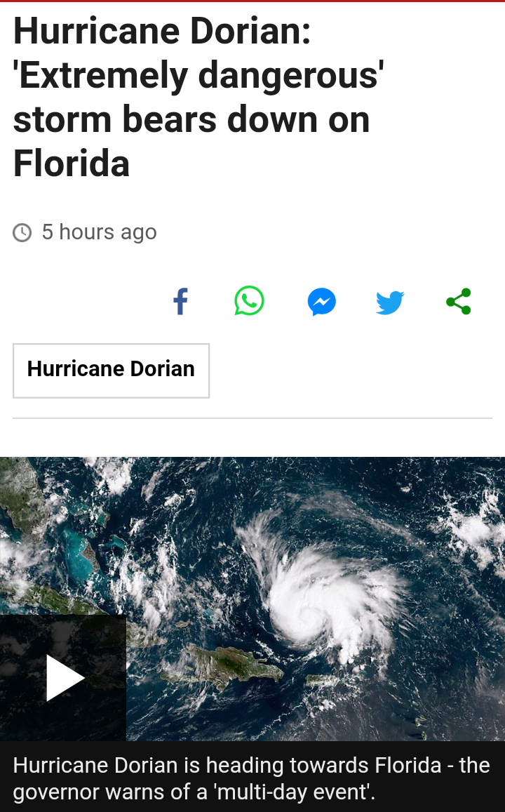Send the article through Messenger icon
Screen dimensions: 505x812
click(x=322, y=301)
